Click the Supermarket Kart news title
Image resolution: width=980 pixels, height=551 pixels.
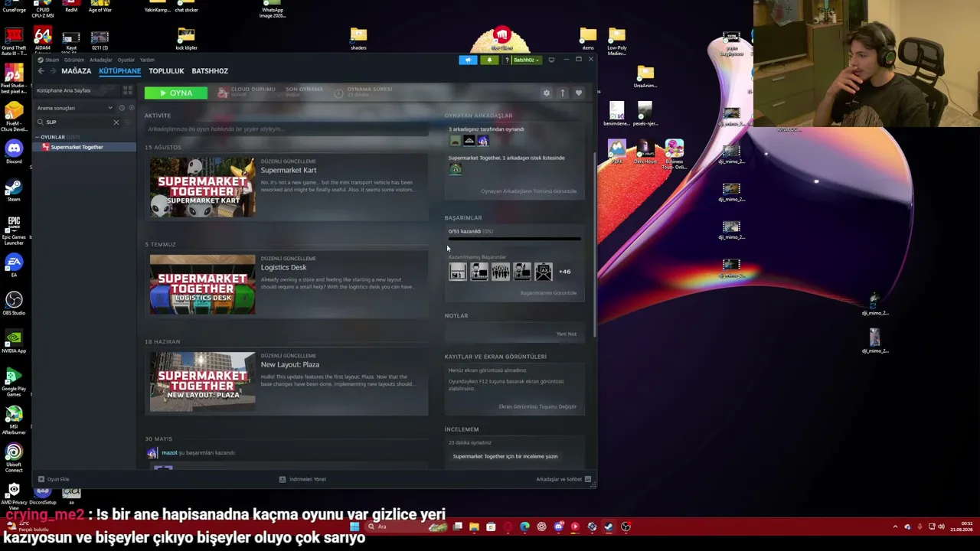pos(288,170)
